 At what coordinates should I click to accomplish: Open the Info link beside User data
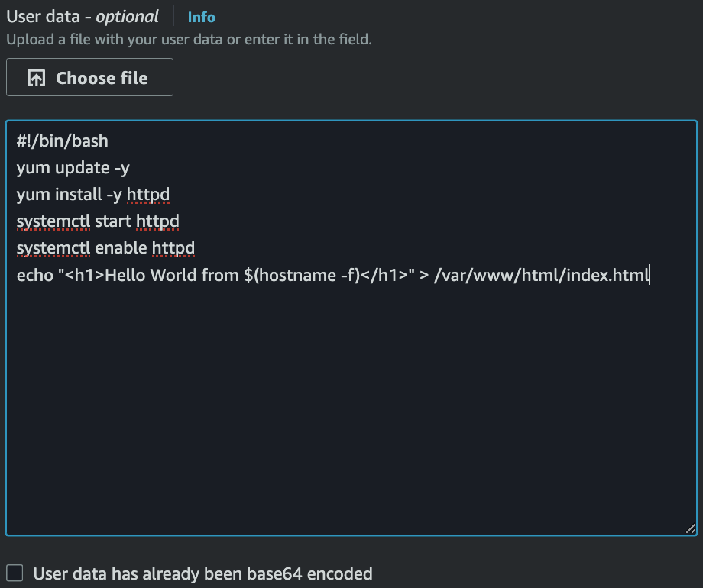click(x=201, y=17)
